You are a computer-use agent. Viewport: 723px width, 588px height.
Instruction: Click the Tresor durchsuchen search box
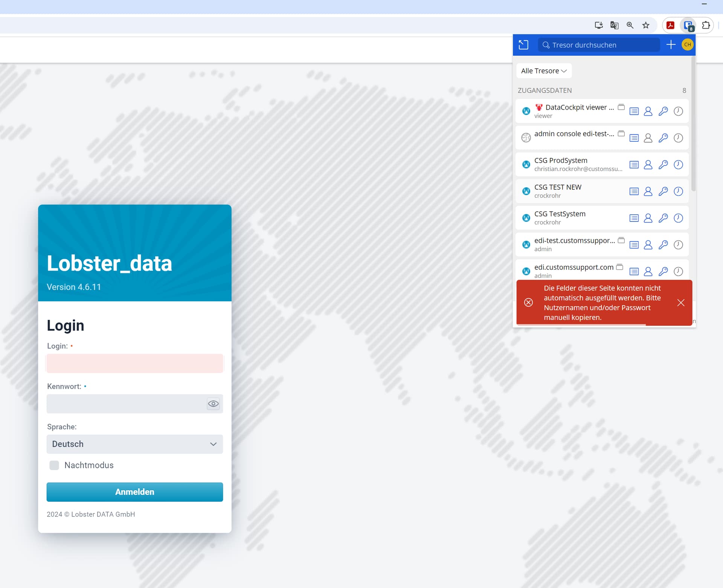coord(599,45)
